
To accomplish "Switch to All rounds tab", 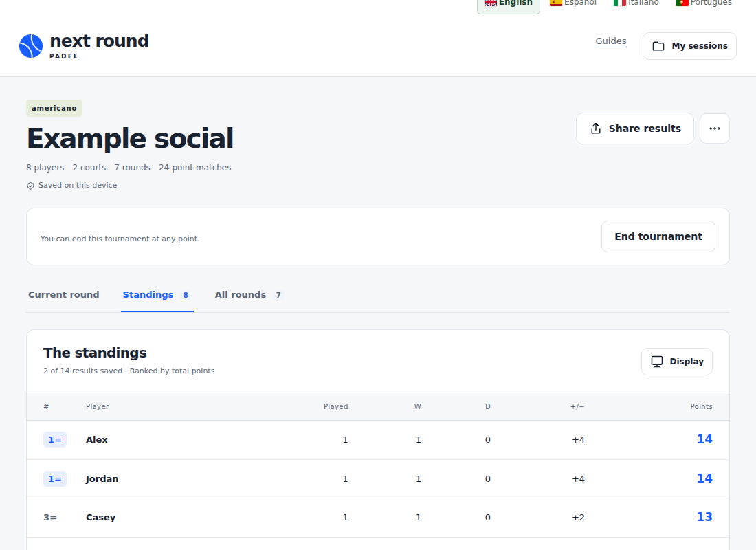I will tap(249, 295).
